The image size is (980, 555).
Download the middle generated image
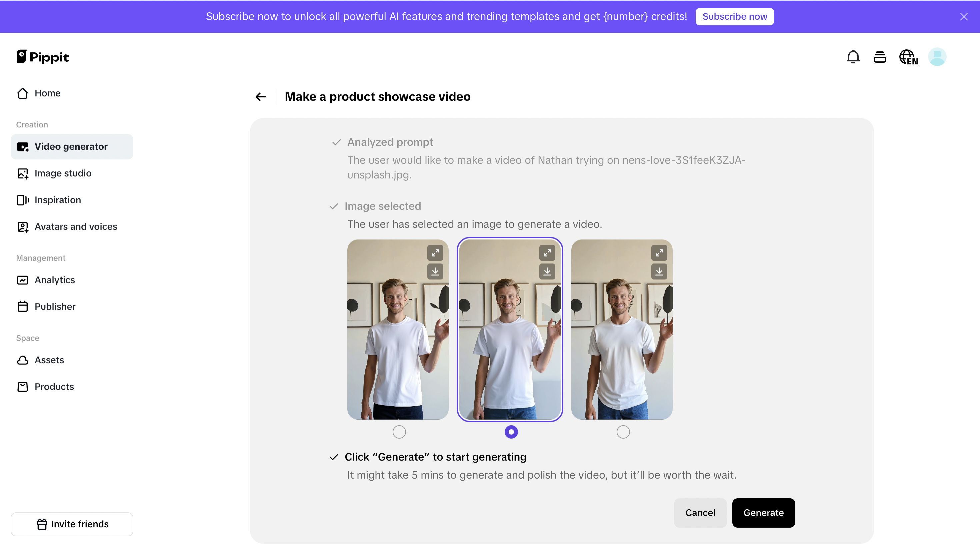point(547,271)
